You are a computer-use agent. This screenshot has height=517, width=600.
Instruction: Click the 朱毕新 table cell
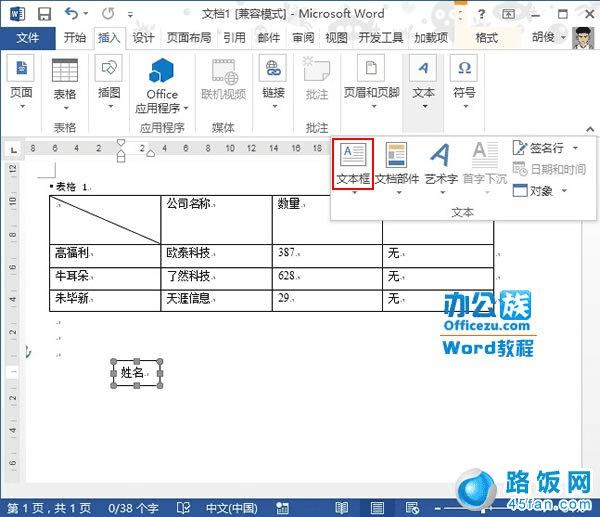[105, 301]
